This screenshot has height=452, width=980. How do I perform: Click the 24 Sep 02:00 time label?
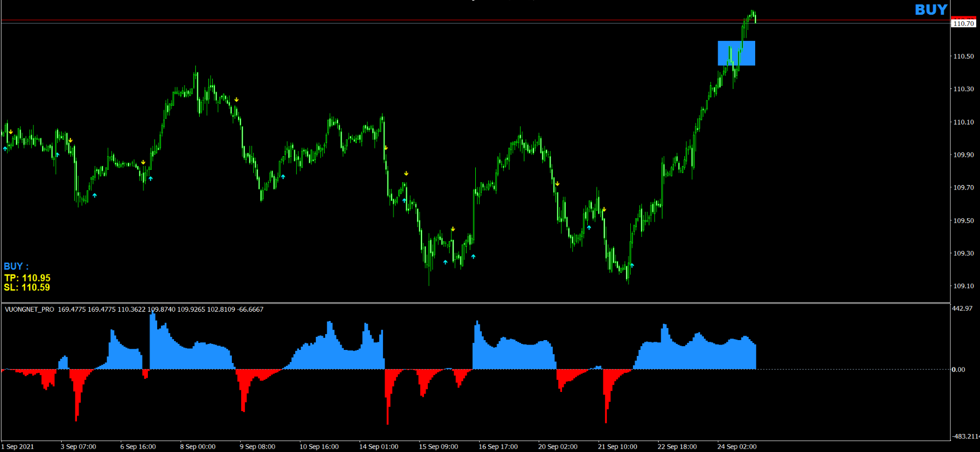coord(737,447)
